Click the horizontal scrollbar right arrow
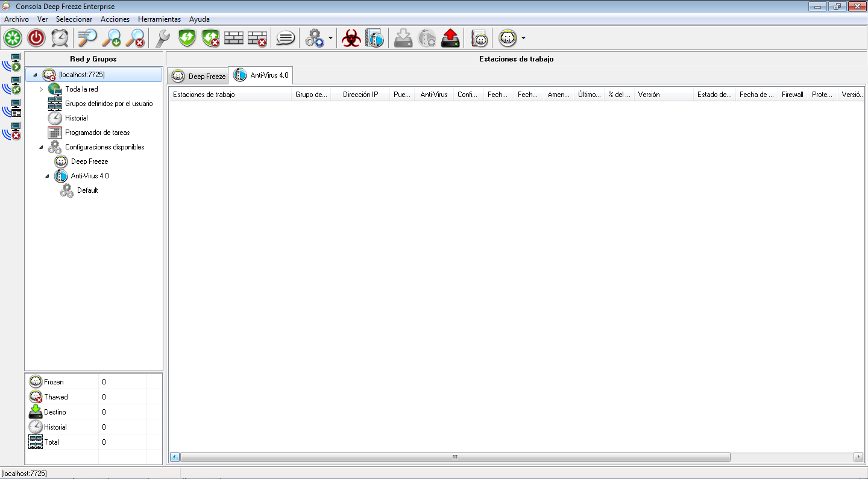Image resolution: width=868 pixels, height=479 pixels. coord(858,457)
